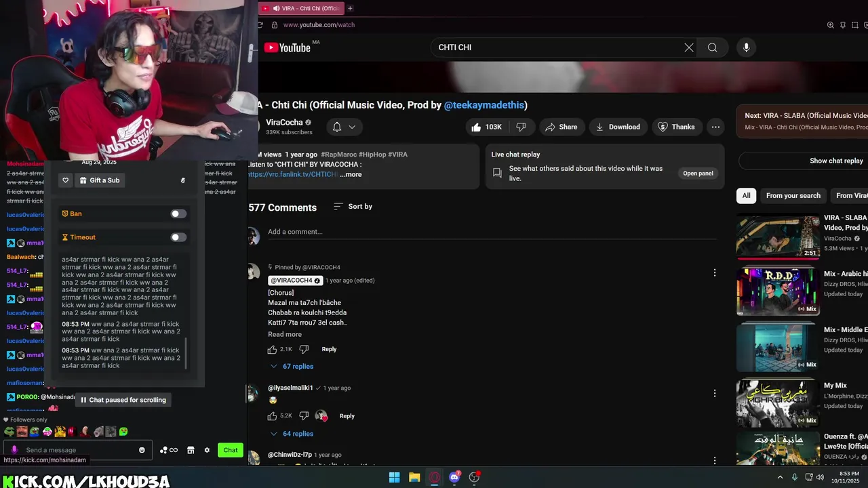Click the #RapMaroc hashtag
Viewport: 868px width, 488px height.
338,155
